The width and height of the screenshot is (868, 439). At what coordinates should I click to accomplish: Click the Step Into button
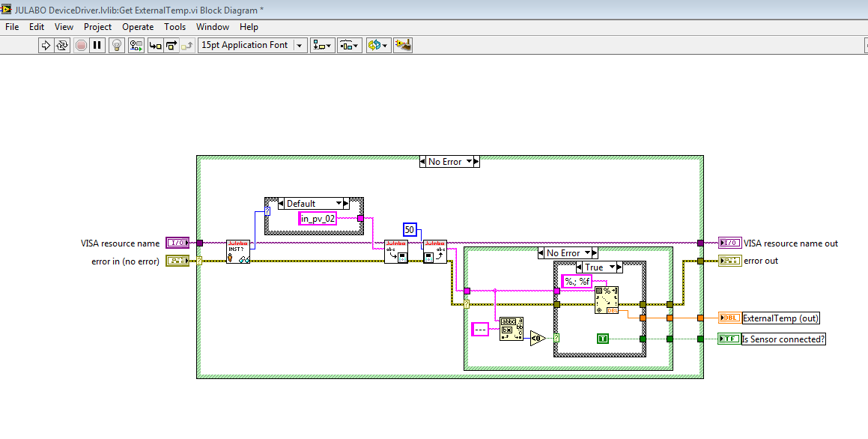[x=155, y=45]
